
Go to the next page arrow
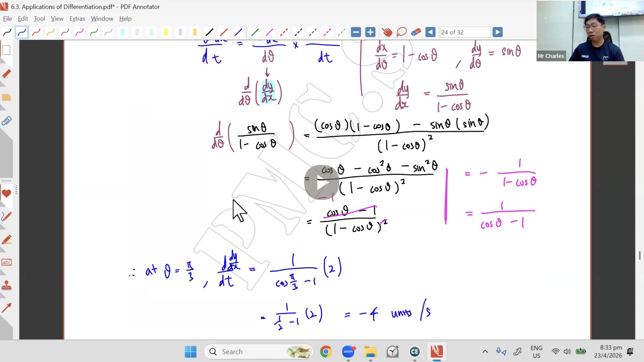click(497, 32)
